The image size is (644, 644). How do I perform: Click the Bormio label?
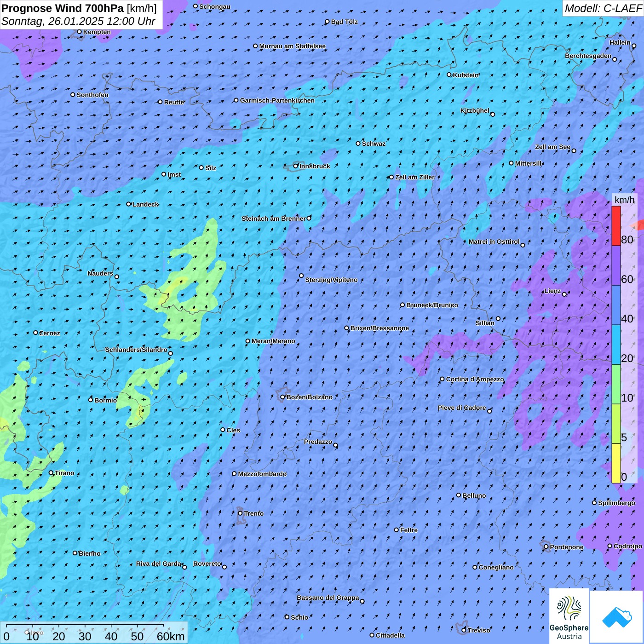click(105, 400)
